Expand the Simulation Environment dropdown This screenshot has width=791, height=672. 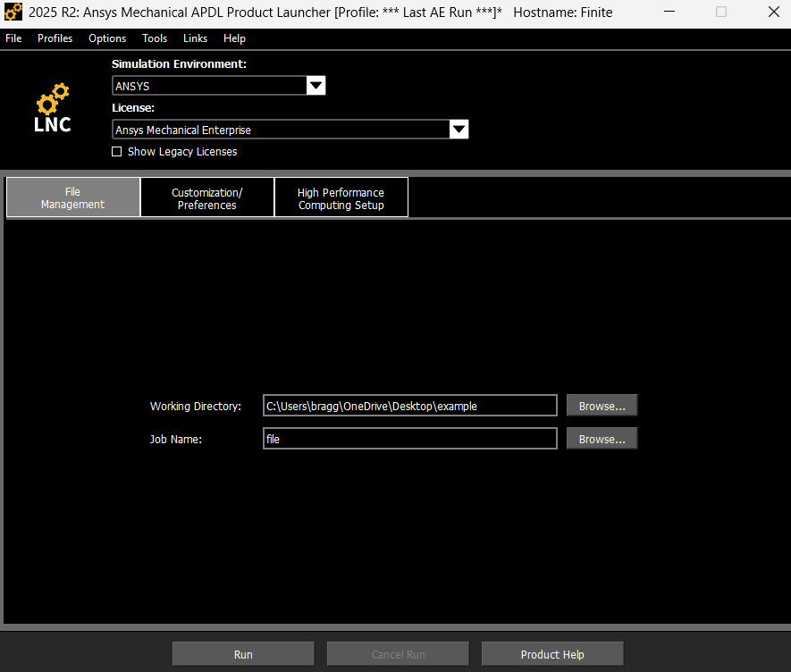[x=316, y=86]
